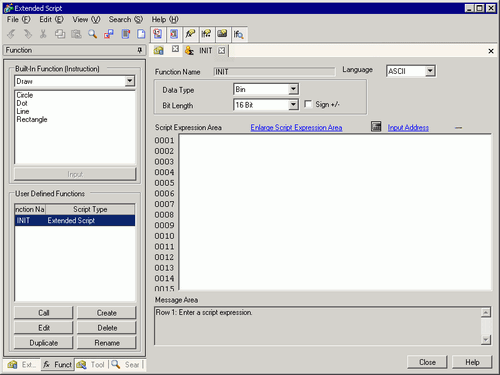Screen dimensions: 500x375
Task: Open the Bit Length 16 Bit dropdown
Action: pyautogui.click(x=293, y=105)
